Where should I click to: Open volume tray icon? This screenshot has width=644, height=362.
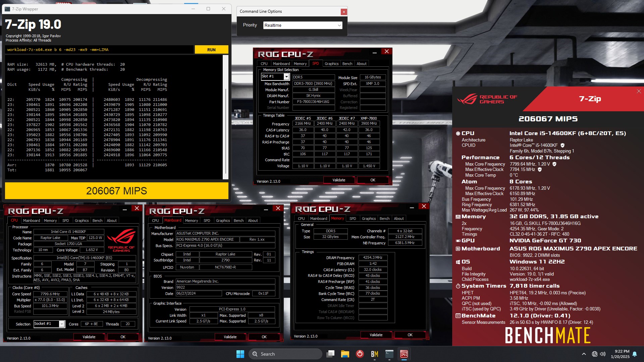(603, 354)
